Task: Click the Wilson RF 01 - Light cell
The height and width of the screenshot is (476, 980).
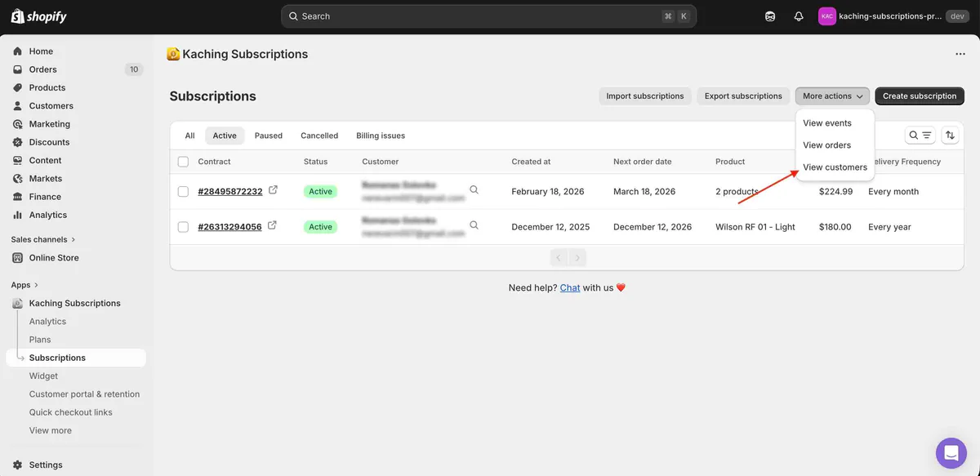Action: [x=755, y=227]
